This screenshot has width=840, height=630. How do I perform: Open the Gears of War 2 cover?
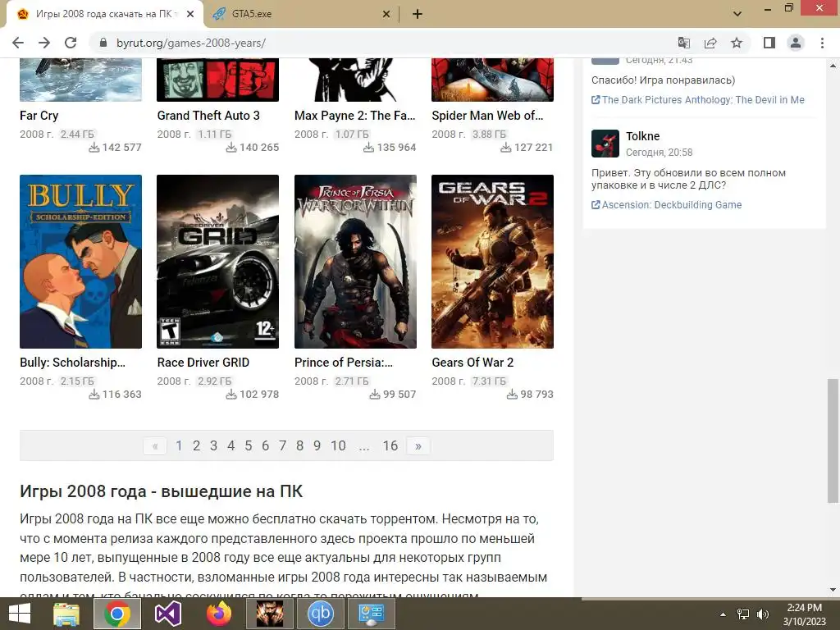(492, 262)
